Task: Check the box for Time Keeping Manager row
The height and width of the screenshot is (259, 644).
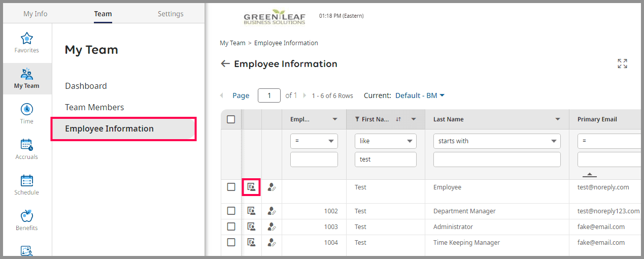Action: click(231, 242)
